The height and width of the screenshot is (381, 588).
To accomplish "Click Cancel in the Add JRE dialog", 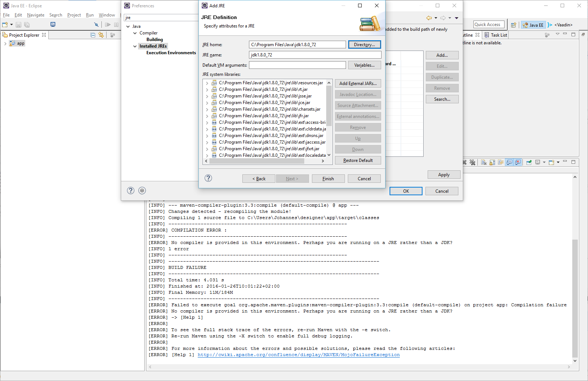I will [364, 179].
